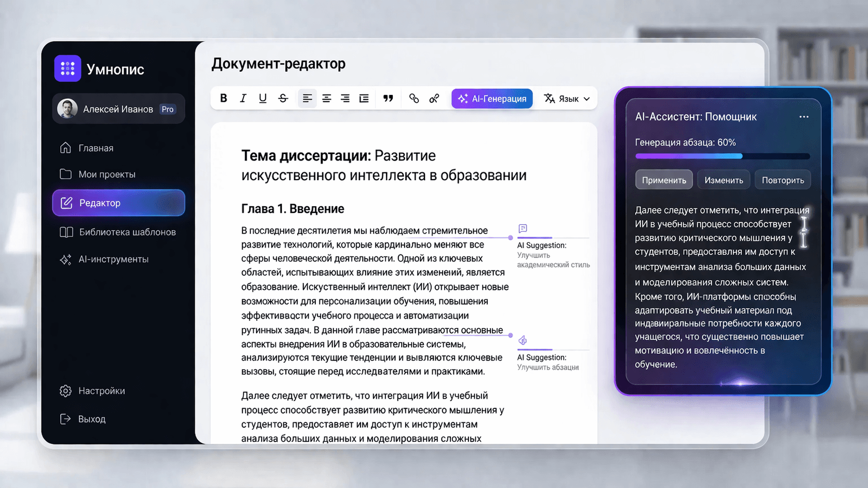Image resolution: width=868 pixels, height=488 pixels.
Task: Select the strikethrough formatting icon
Action: (283, 98)
